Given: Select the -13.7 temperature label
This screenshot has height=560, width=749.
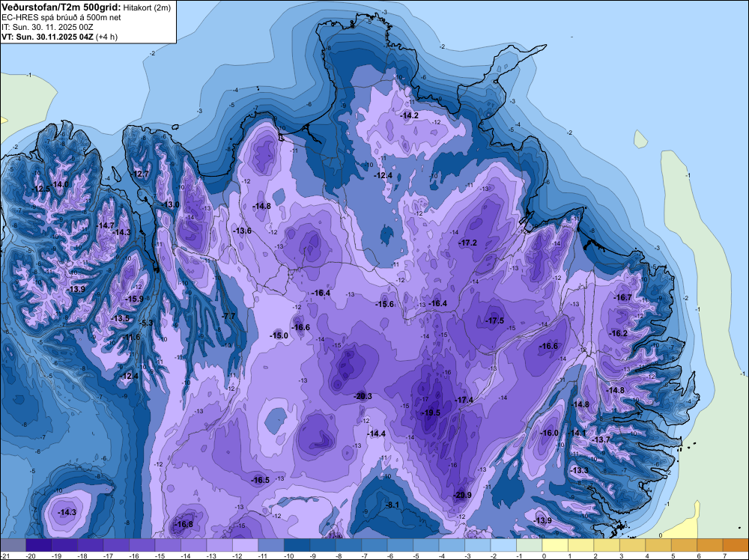Looking at the screenshot, I should point(601,439).
